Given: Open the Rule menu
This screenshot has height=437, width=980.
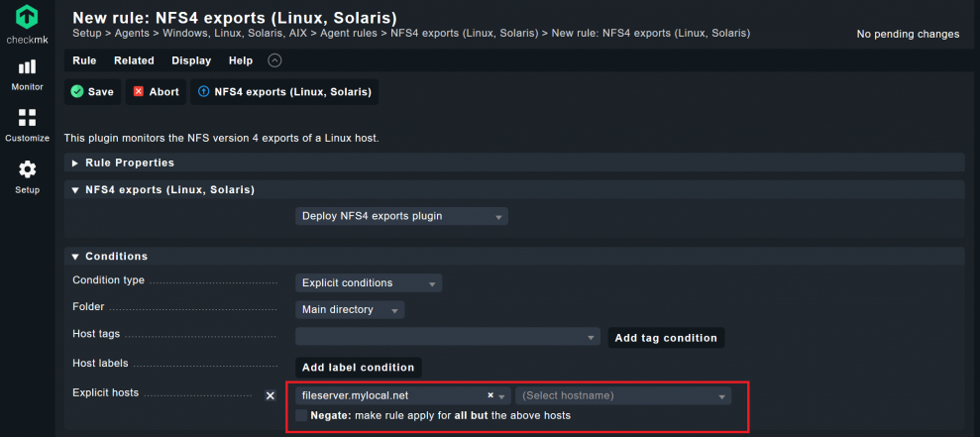Looking at the screenshot, I should (84, 60).
